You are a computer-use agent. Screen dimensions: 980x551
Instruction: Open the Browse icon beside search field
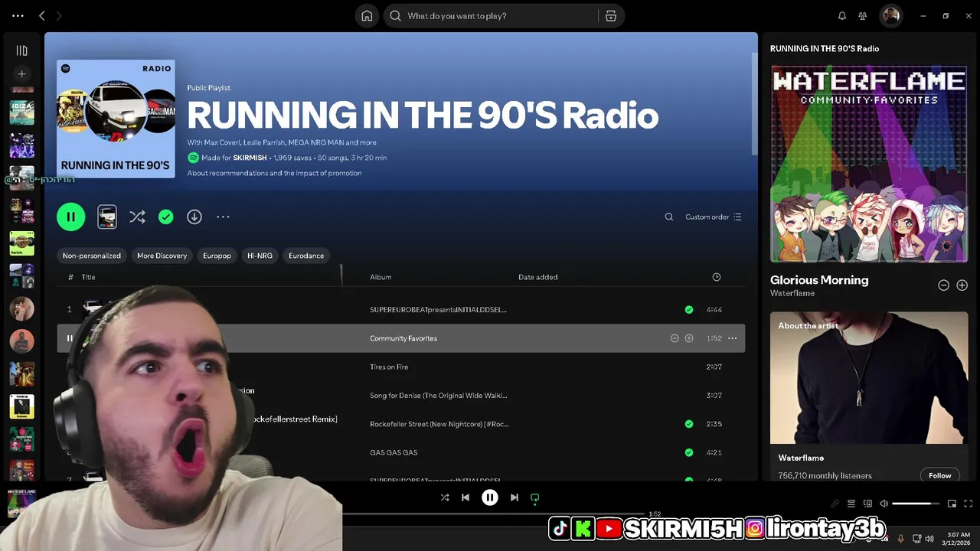611,16
